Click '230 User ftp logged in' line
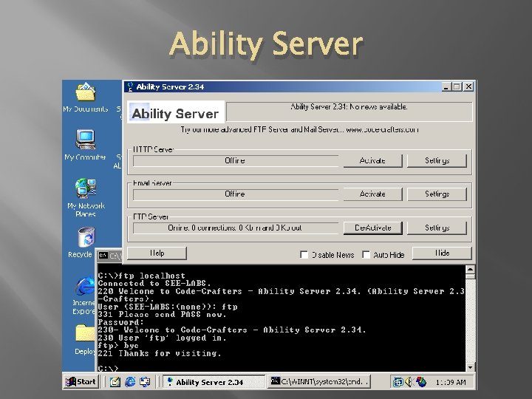The height and width of the screenshot is (399, 532). coord(162,338)
